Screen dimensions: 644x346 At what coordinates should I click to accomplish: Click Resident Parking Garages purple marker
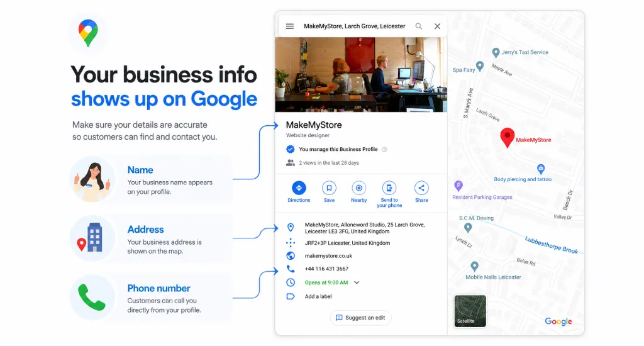click(458, 186)
